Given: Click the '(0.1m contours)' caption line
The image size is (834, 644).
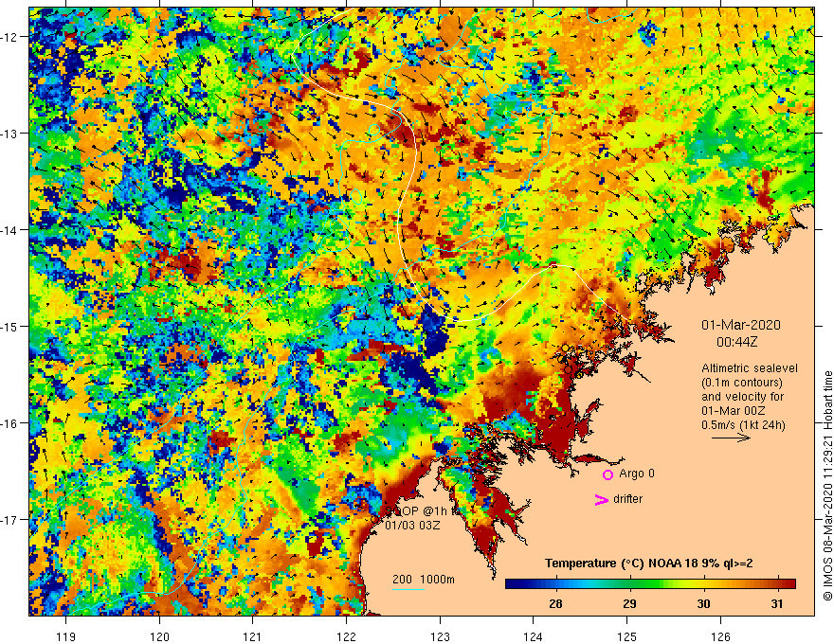Looking at the screenshot, I should click(742, 383).
